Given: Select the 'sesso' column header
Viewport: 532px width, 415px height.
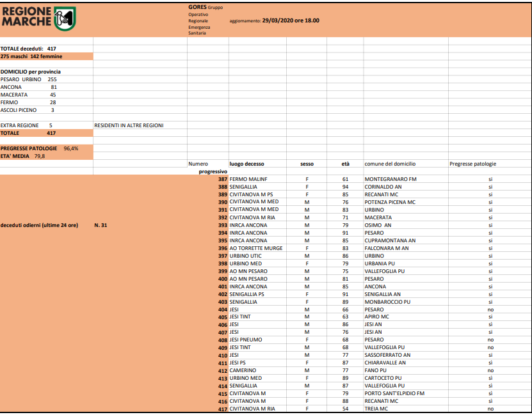Looking at the screenshot, I should (x=307, y=164).
